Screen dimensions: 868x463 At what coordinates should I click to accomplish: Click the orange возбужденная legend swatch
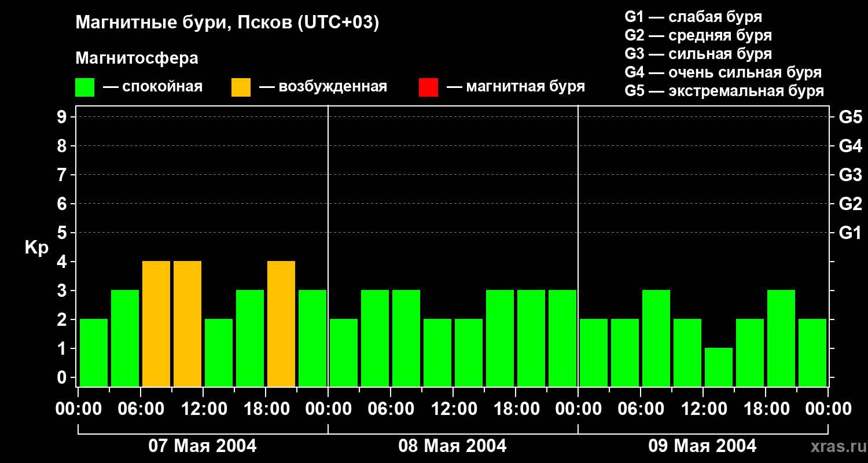(241, 87)
